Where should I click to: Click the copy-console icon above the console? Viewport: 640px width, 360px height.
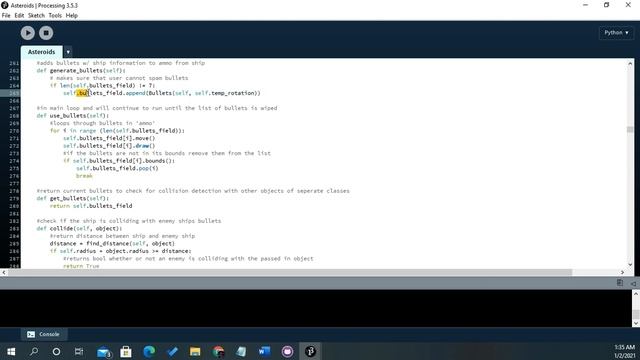[x=620, y=283]
